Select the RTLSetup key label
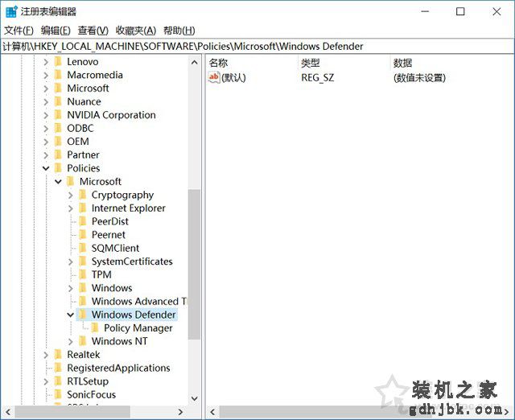 pyautogui.click(x=88, y=381)
